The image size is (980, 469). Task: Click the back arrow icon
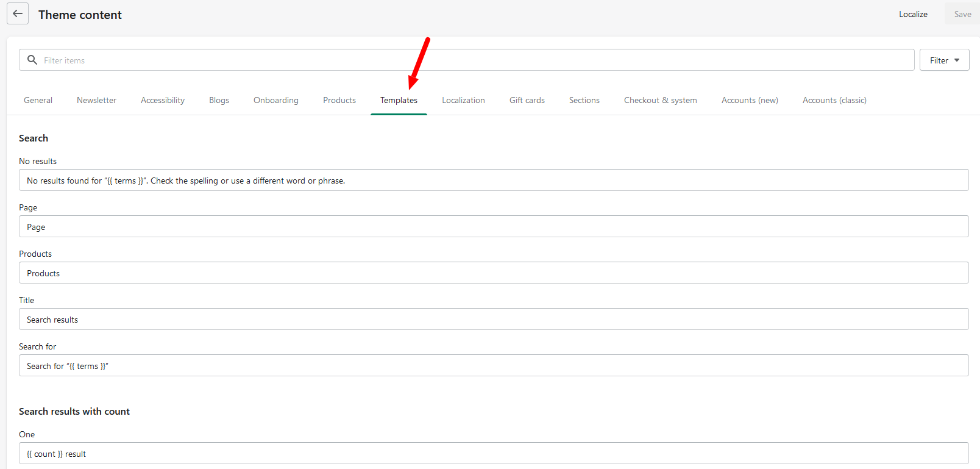[18, 14]
